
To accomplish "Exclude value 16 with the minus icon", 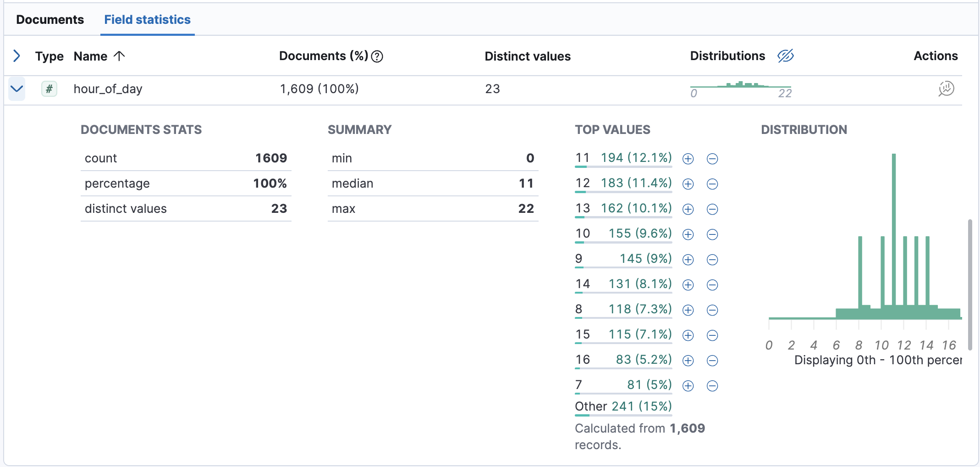I will (712, 361).
